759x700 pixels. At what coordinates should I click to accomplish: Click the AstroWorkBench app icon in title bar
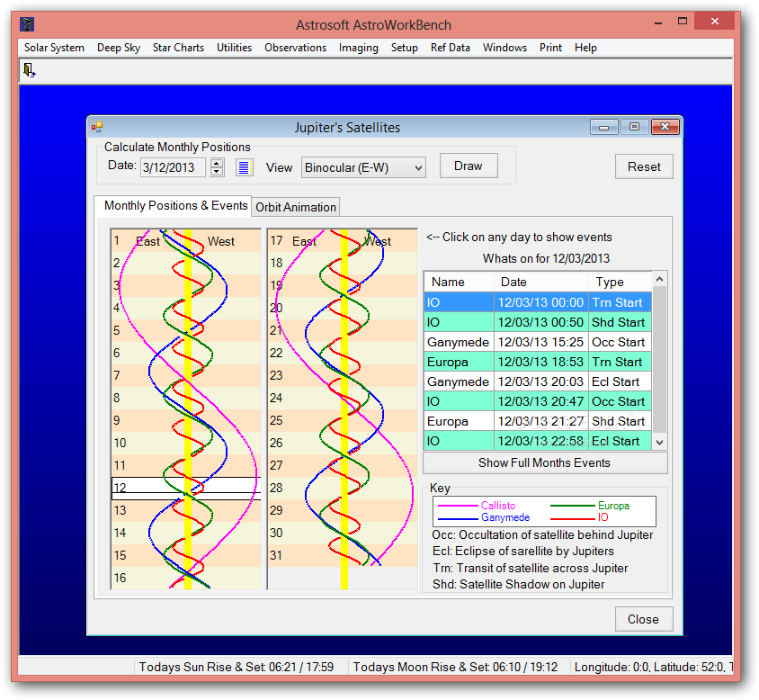(x=27, y=24)
